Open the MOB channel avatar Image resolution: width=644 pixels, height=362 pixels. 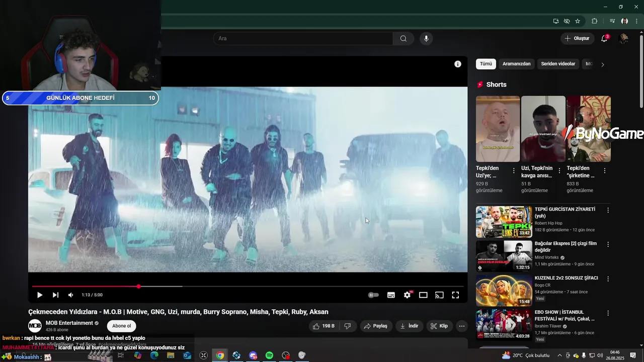pyautogui.click(x=35, y=326)
